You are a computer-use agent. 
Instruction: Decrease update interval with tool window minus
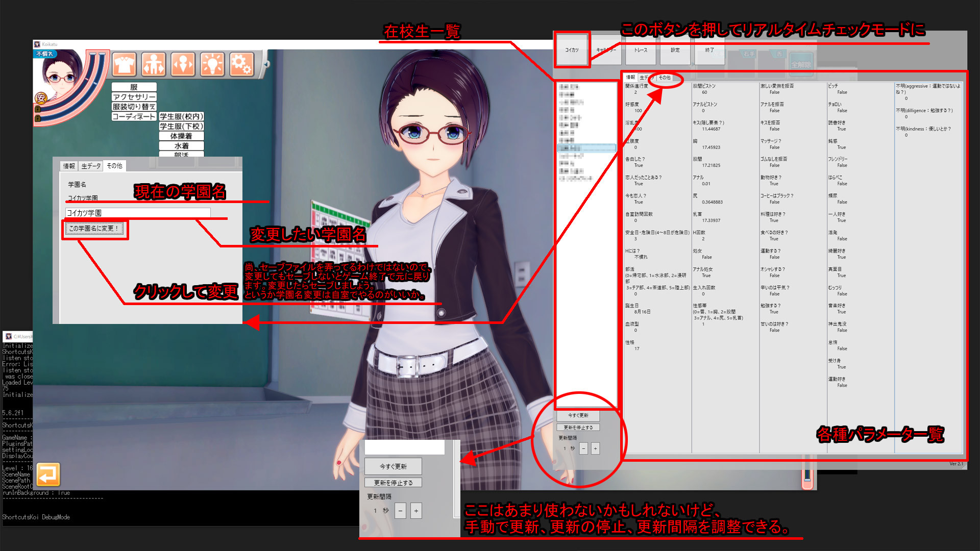point(583,448)
